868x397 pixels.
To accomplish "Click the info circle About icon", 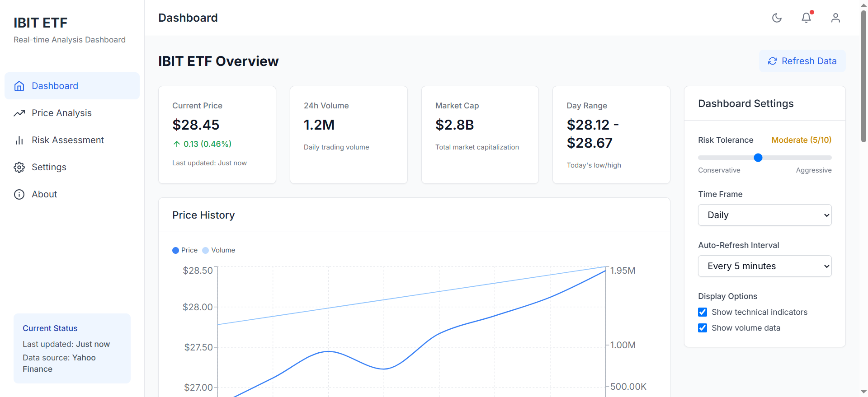I will pyautogui.click(x=19, y=194).
